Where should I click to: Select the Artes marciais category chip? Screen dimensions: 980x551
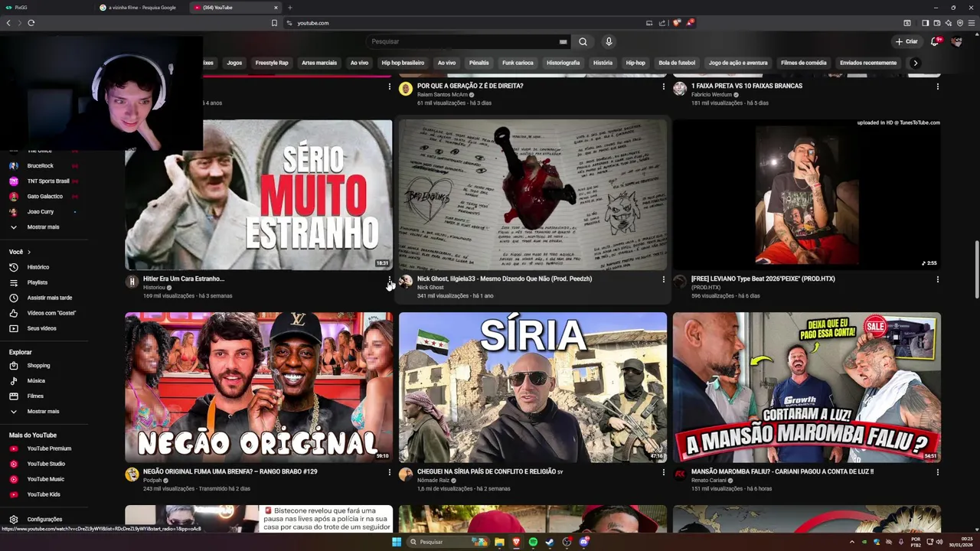(319, 63)
